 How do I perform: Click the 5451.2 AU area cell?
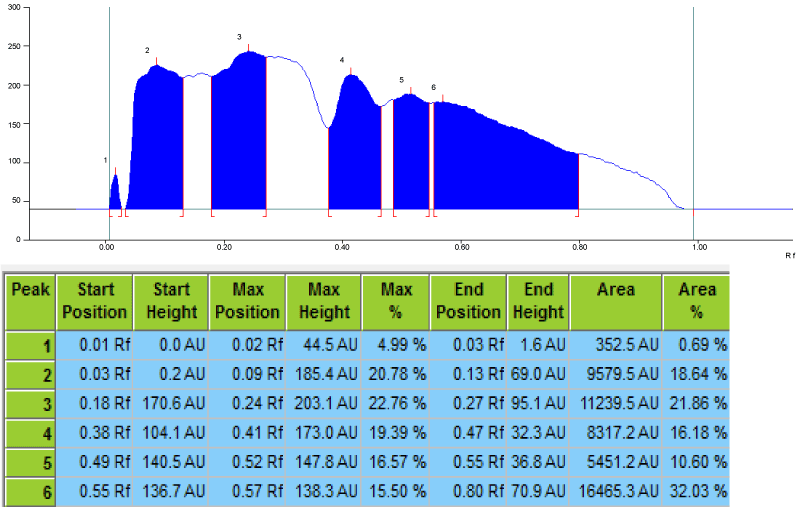[616, 463]
